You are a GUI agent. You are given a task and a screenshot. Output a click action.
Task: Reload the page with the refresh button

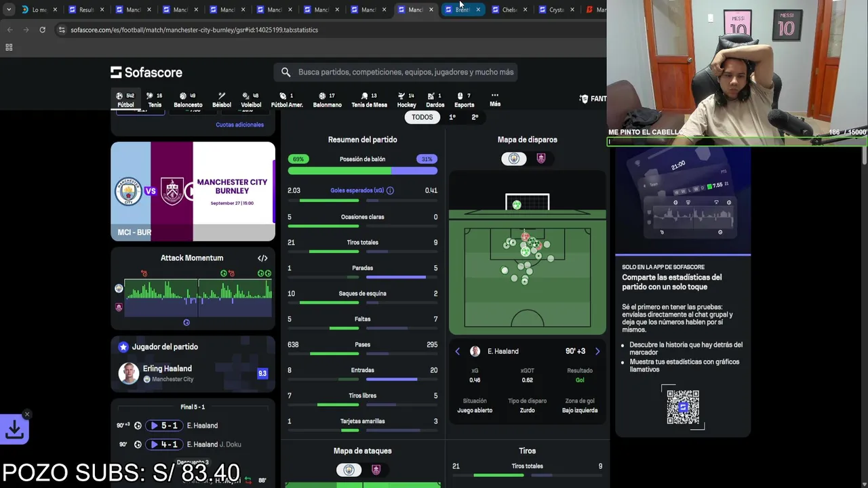tap(42, 30)
